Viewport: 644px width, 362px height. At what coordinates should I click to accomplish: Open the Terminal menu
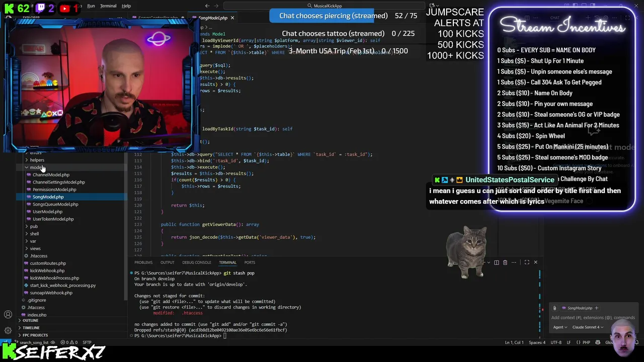pos(108,6)
